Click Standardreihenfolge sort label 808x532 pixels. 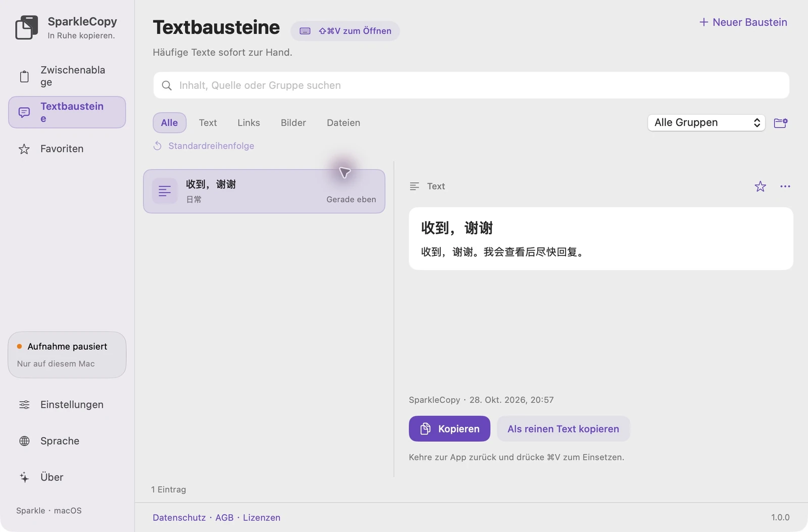[212, 146]
